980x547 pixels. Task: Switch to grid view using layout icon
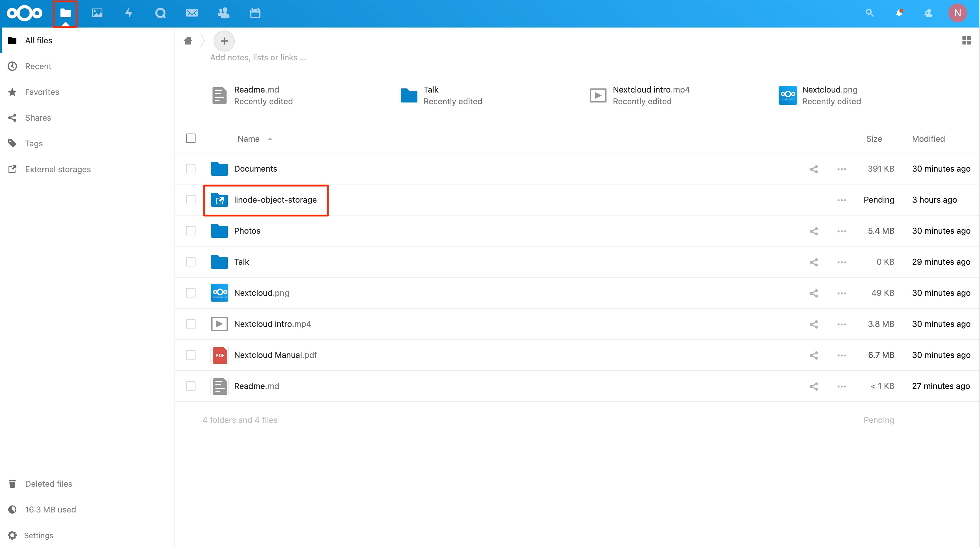point(967,40)
